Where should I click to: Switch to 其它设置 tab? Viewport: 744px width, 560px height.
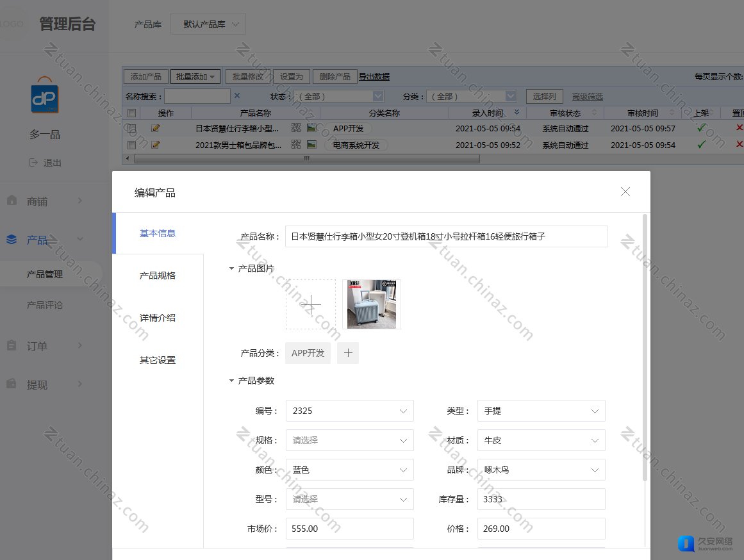click(158, 359)
